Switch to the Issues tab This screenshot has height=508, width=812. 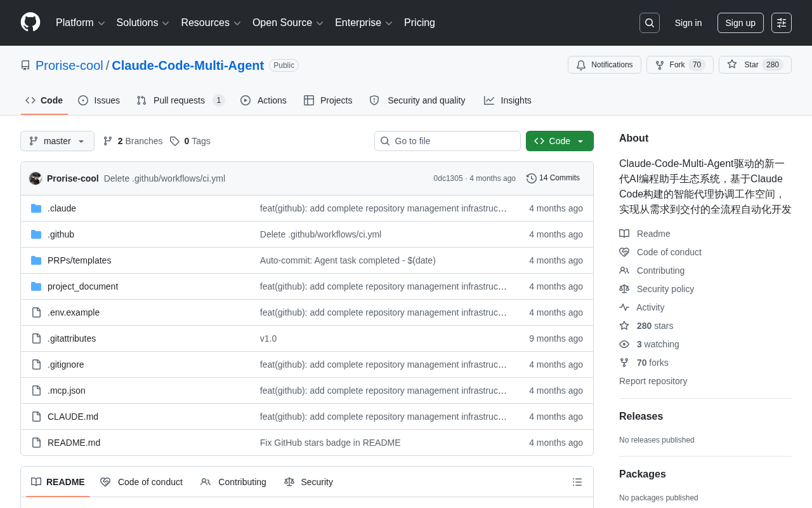pos(99,100)
